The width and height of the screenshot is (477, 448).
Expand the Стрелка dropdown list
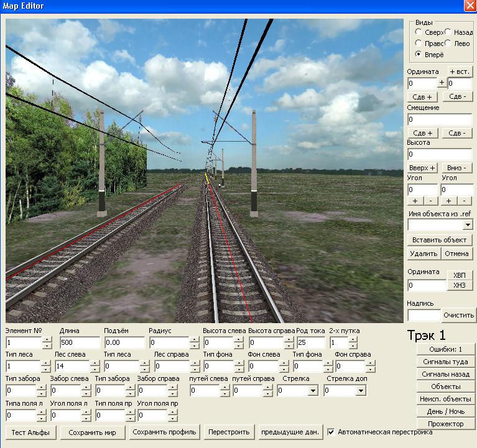point(312,391)
